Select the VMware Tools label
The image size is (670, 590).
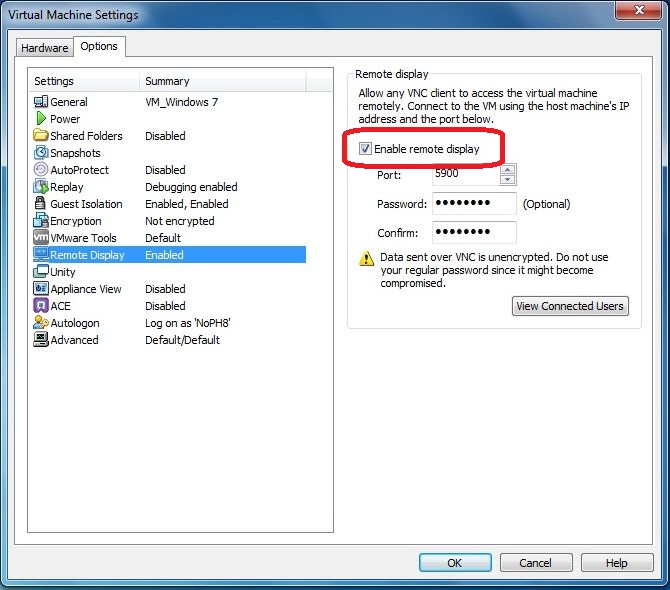(x=83, y=238)
